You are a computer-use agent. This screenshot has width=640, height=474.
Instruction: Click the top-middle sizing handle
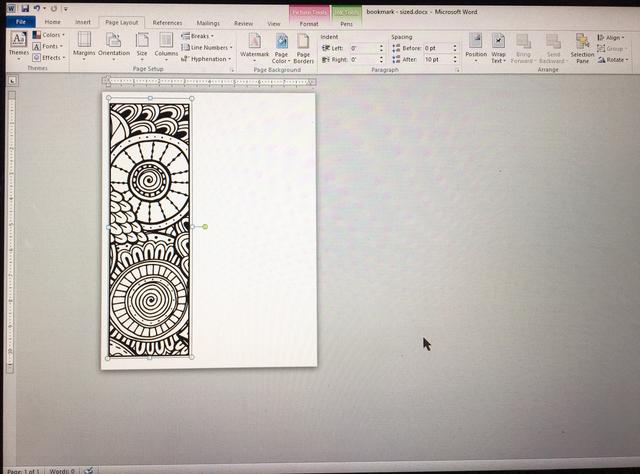(x=150, y=98)
